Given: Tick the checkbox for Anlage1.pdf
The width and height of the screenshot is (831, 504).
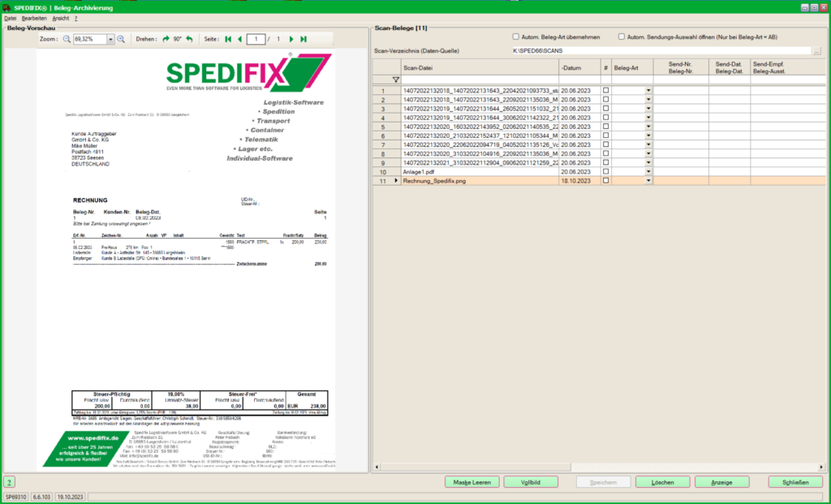Looking at the screenshot, I should click(605, 172).
